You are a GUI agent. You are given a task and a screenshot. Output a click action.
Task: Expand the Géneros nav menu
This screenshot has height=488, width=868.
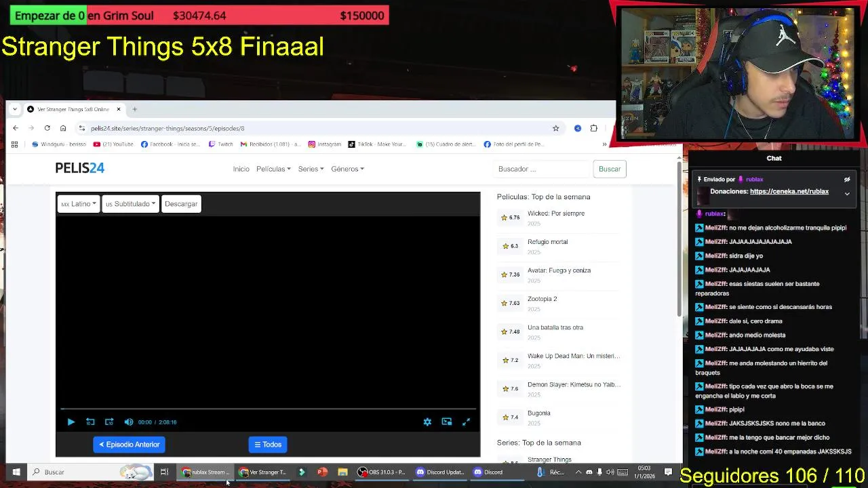pos(347,169)
